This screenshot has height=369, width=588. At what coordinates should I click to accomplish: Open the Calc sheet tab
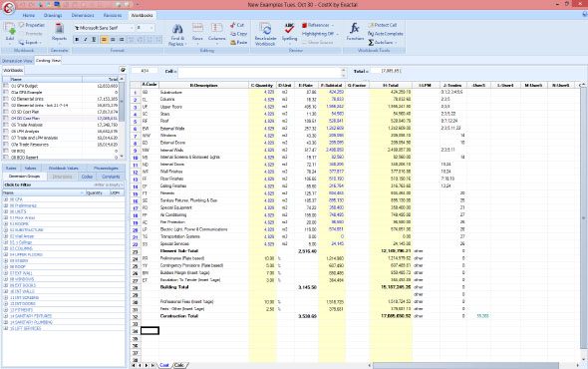click(179, 365)
